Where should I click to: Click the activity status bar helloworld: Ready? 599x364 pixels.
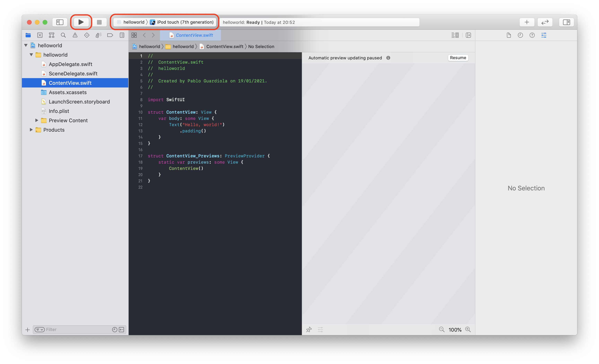click(x=319, y=22)
